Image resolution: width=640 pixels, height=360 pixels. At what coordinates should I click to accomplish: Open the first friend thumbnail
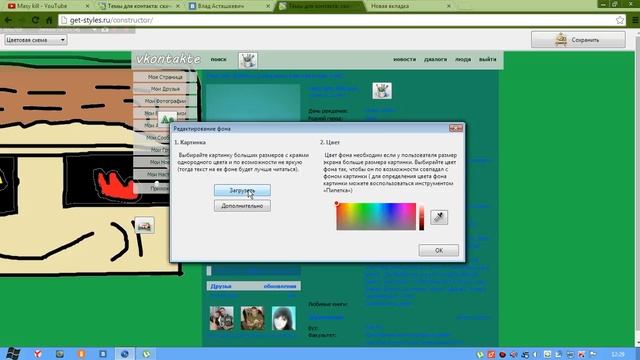(222, 318)
